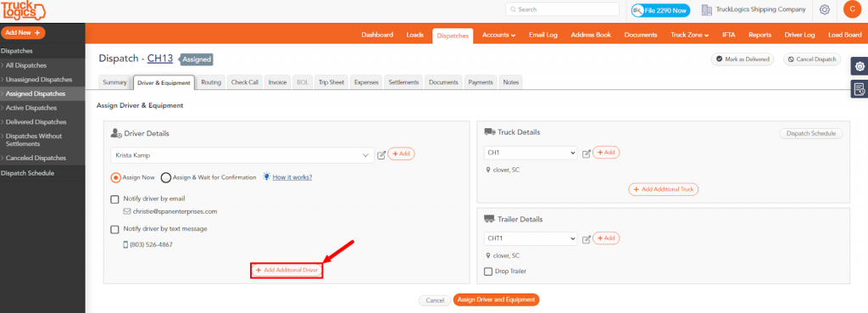Click the Cancel button
The image size is (868, 313).
tap(435, 300)
